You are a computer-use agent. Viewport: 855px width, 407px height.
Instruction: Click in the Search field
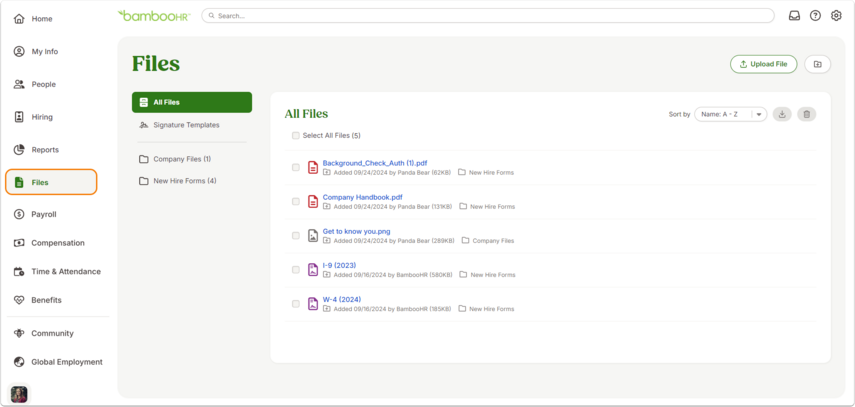click(x=487, y=16)
